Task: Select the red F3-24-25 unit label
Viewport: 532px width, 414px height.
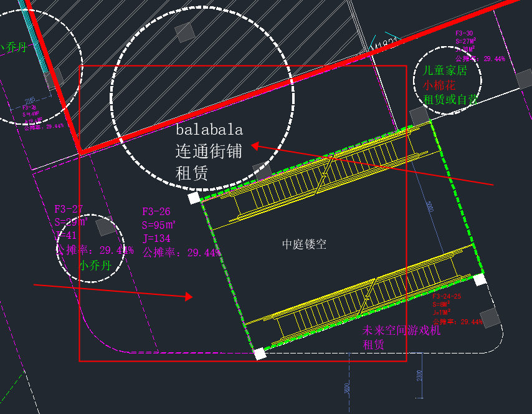Action: pyautogui.click(x=447, y=296)
